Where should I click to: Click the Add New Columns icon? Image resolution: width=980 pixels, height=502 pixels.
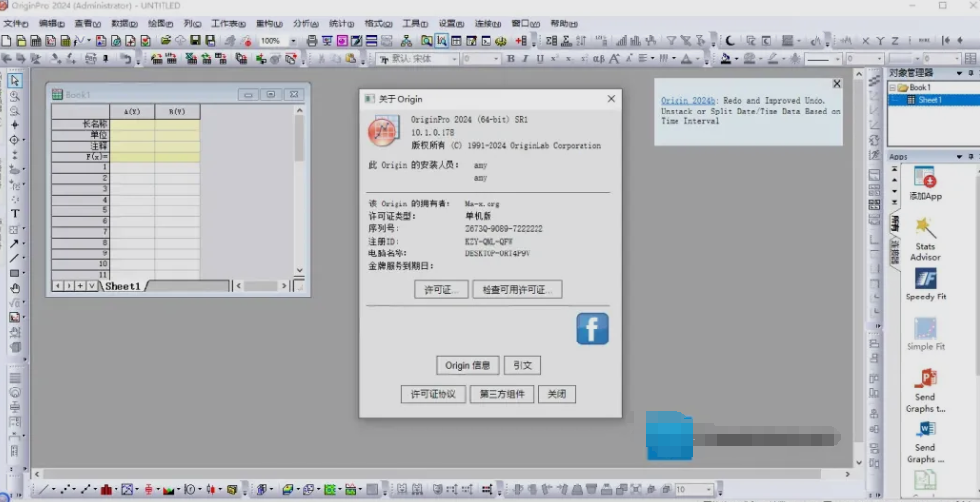tap(521, 41)
